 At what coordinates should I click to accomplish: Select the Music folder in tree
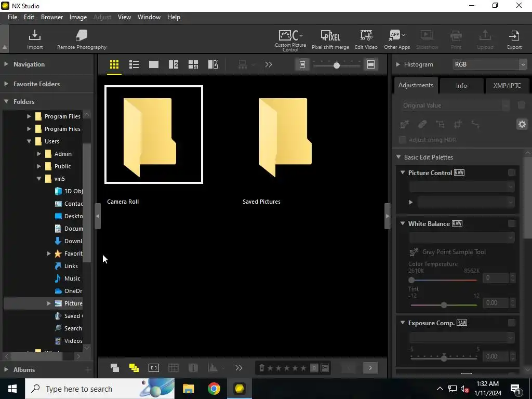tap(72, 278)
